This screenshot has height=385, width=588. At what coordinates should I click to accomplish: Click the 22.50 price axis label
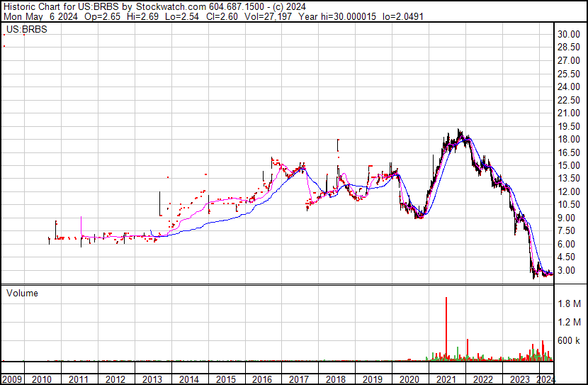pyautogui.click(x=569, y=100)
